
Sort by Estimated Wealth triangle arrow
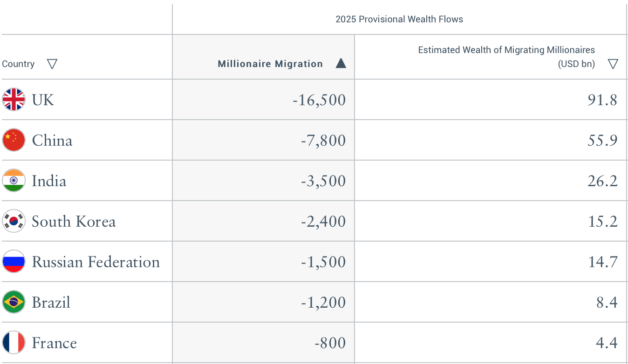tap(613, 64)
